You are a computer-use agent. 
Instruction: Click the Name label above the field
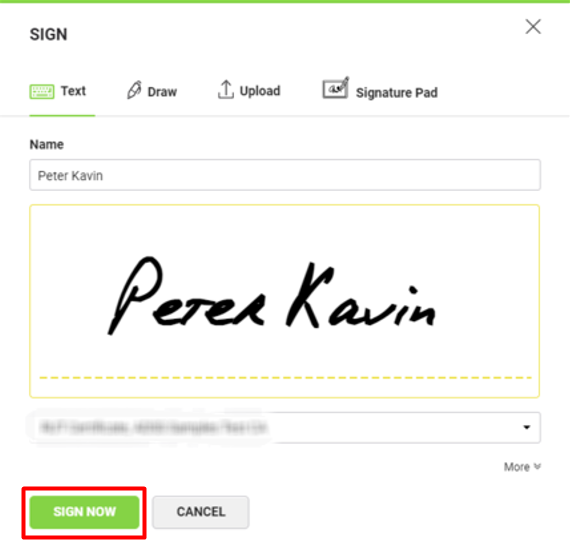click(x=47, y=144)
